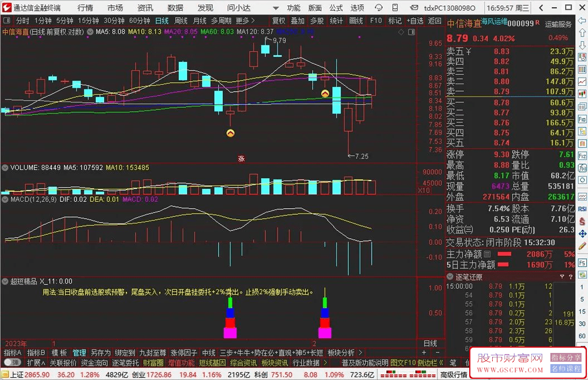Select the 日线 daily period
588x380 pixels.
162,21
